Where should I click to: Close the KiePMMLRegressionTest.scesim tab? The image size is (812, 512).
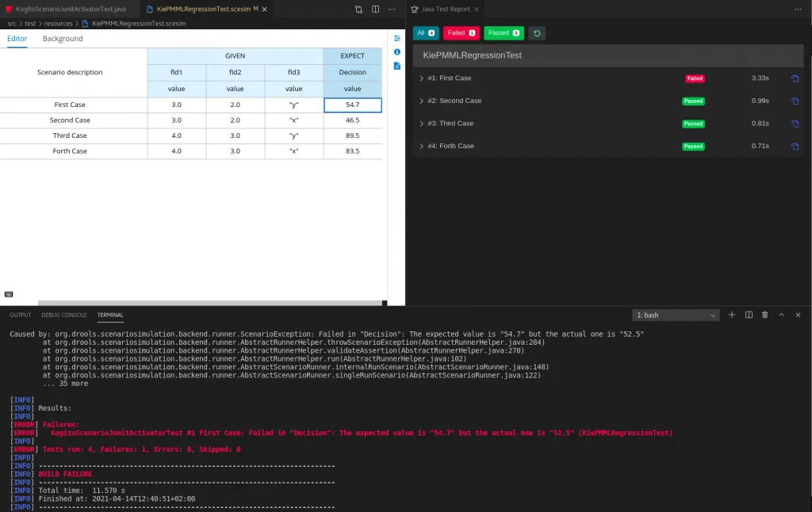(x=265, y=10)
